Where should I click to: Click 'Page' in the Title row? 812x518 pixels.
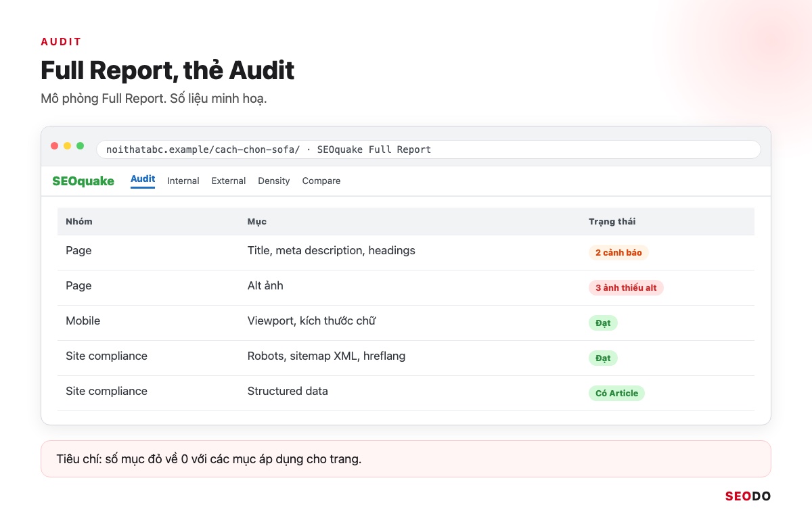pos(78,250)
